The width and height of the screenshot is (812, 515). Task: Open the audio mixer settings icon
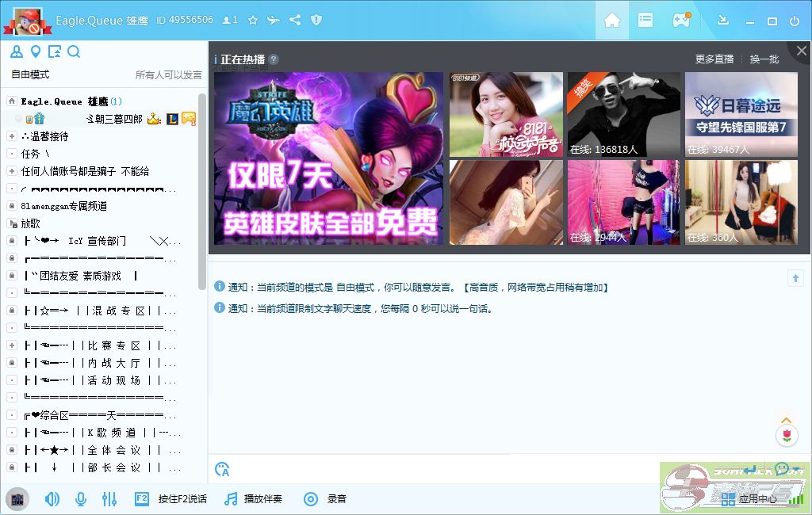109,499
